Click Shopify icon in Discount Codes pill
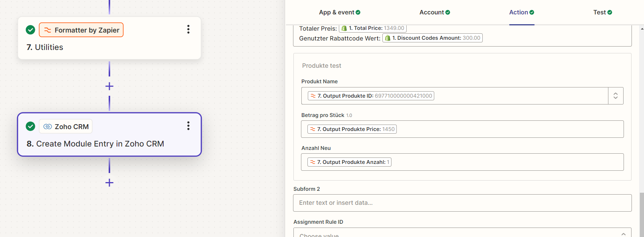Viewport: 644px width, 237px height. point(388,38)
